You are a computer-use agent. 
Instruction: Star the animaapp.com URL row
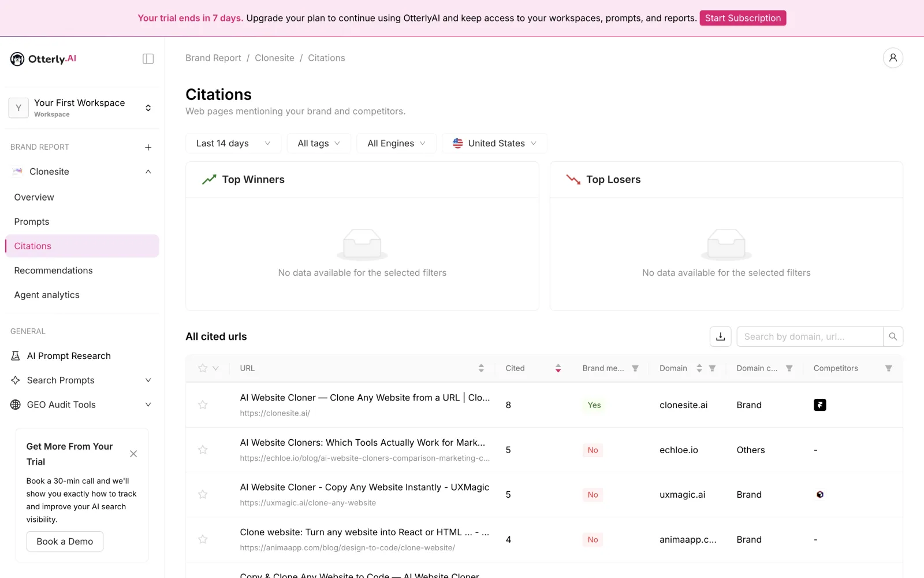pos(203,539)
